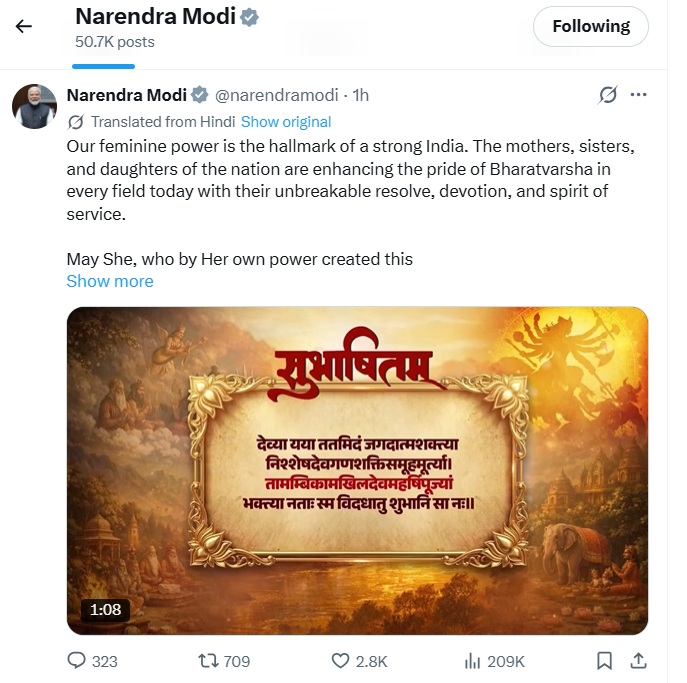Click the Grok slashed-circle icon
Screen dimensions: 687x683
click(x=607, y=95)
